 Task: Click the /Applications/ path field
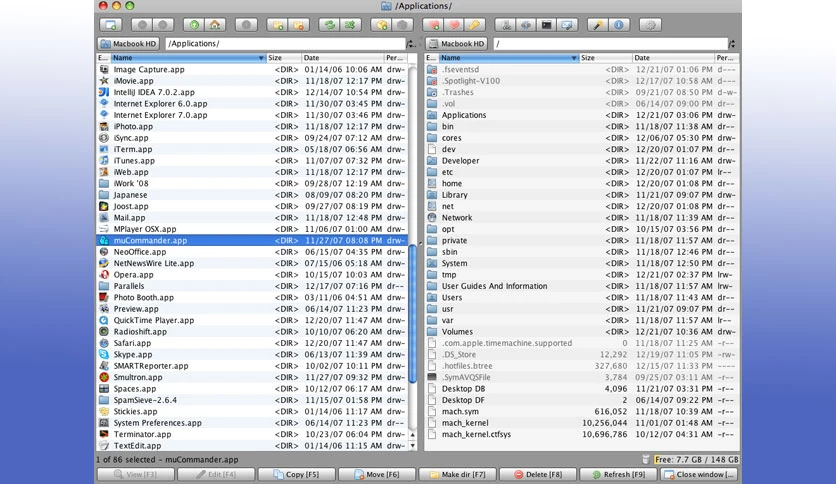[x=285, y=44]
